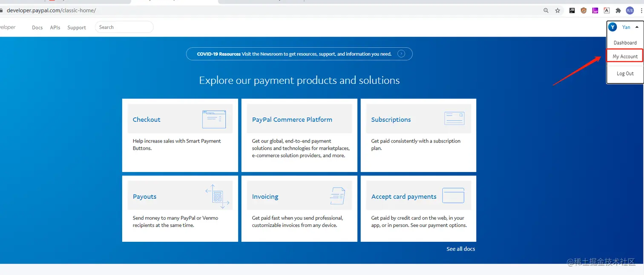Image resolution: width=644 pixels, height=275 pixels.
Task: Click the browser profile avatar
Action: (630, 11)
